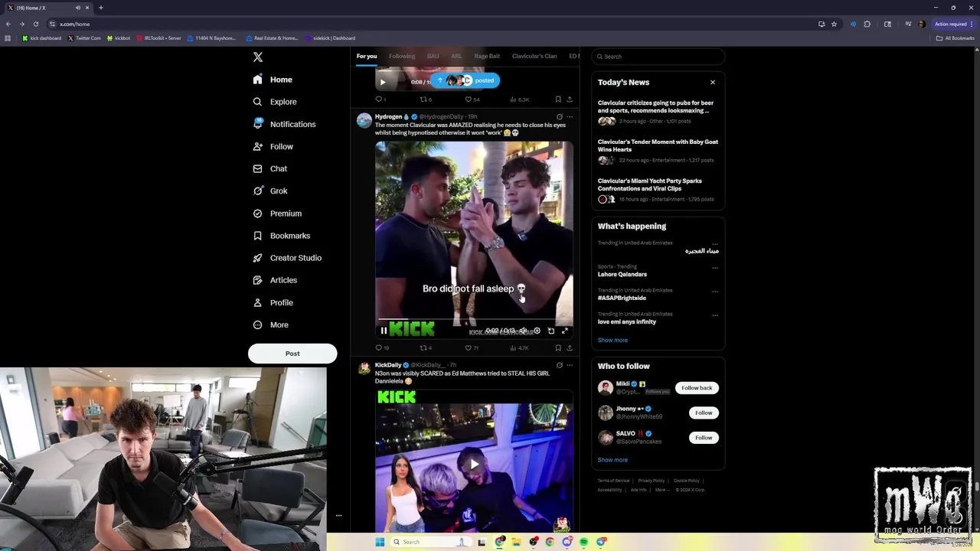Open Grok explain on Hydrogen post
980x551 pixels.
click(559, 117)
